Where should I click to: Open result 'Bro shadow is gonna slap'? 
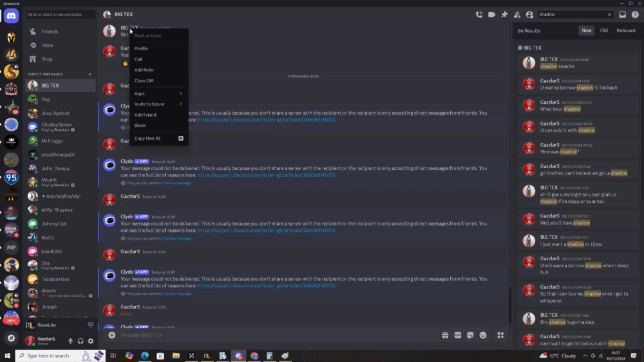578,318
